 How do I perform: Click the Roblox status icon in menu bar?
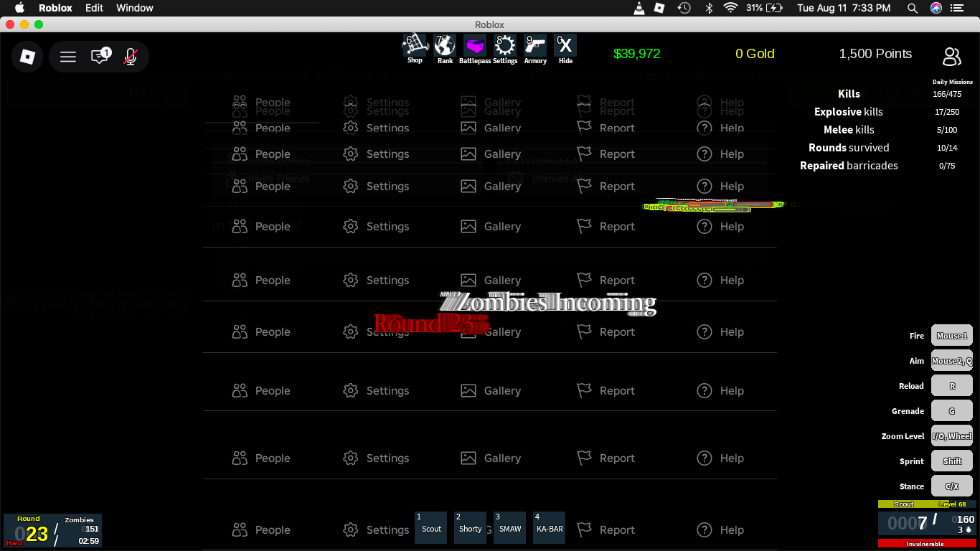[660, 8]
